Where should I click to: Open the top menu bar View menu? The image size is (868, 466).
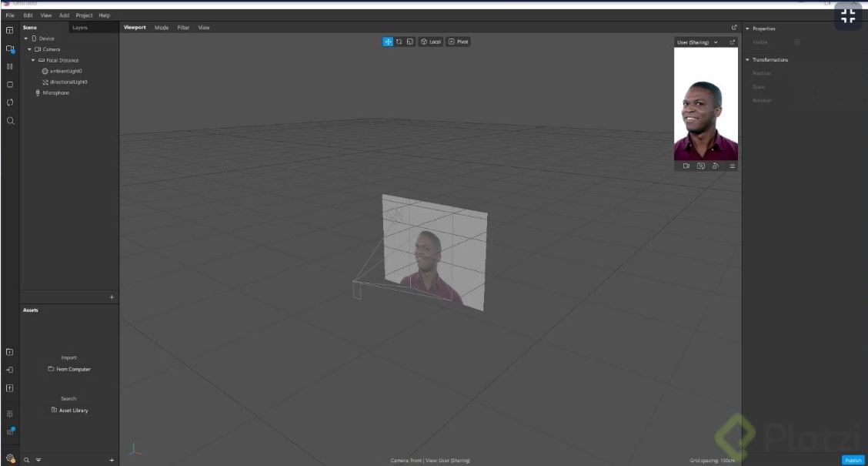(46, 15)
